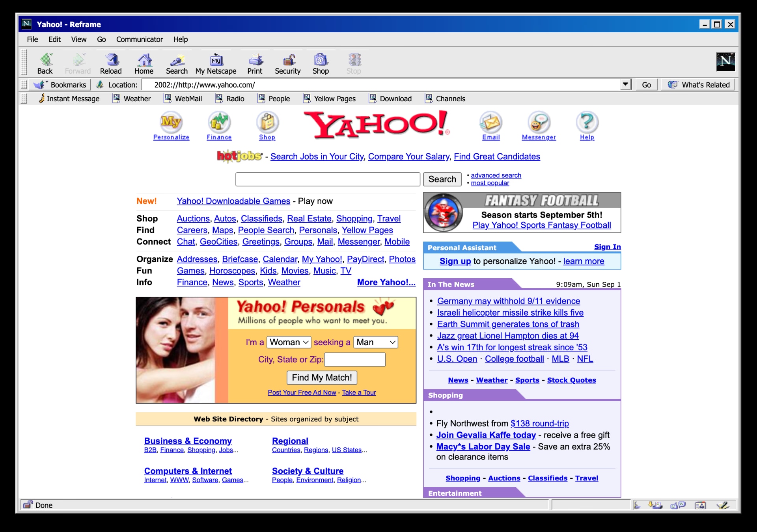
Task: Click the Yahoo! Personals couple photo
Action: coord(176,350)
